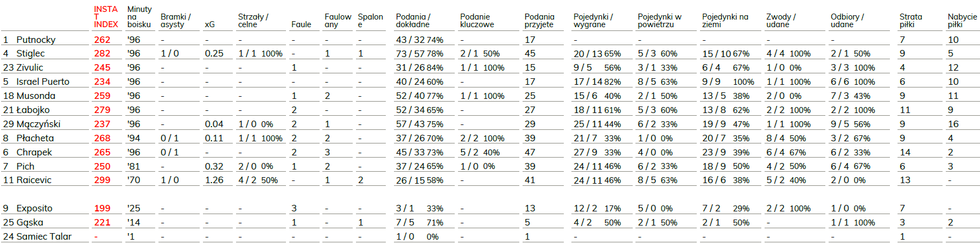Click the xG column header
980x244 pixels.
[x=209, y=24]
